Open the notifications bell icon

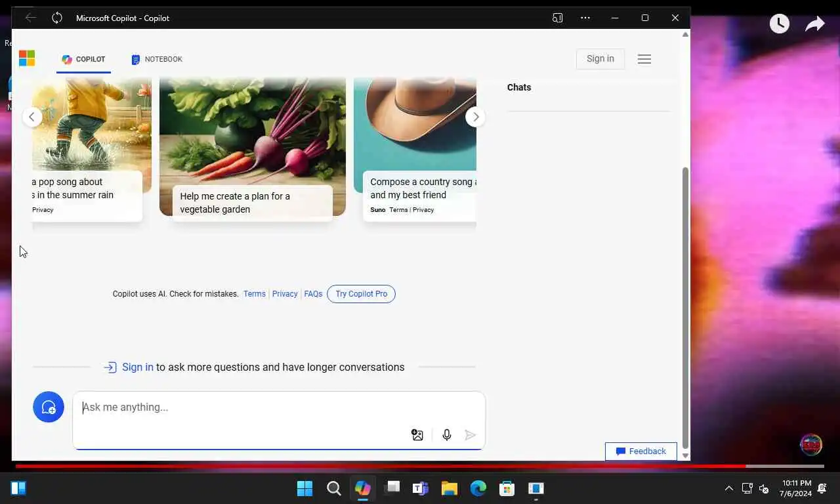[x=822, y=488]
